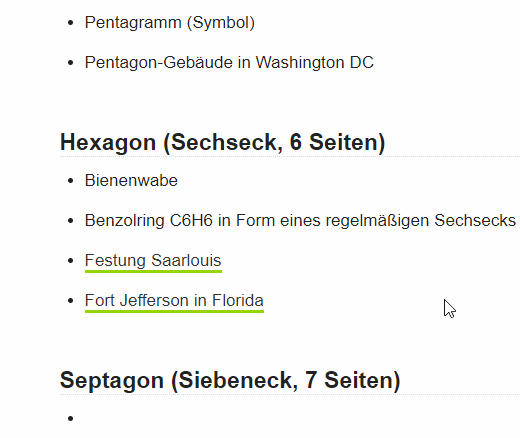Click the Bienenwabe list item
The height and width of the screenshot is (438, 520).
click(131, 180)
